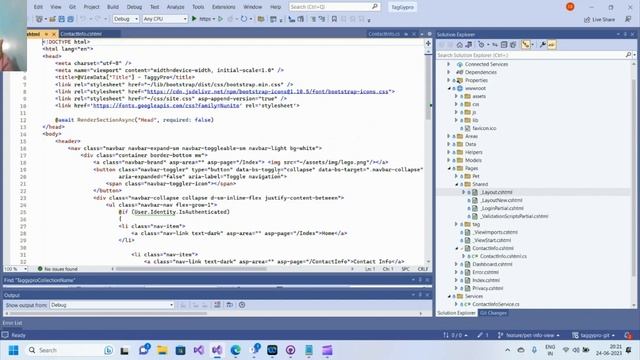Image resolution: width=640 pixels, height=360 pixels.
Task: Click the taggypro-git repository button
Action: pos(593,335)
